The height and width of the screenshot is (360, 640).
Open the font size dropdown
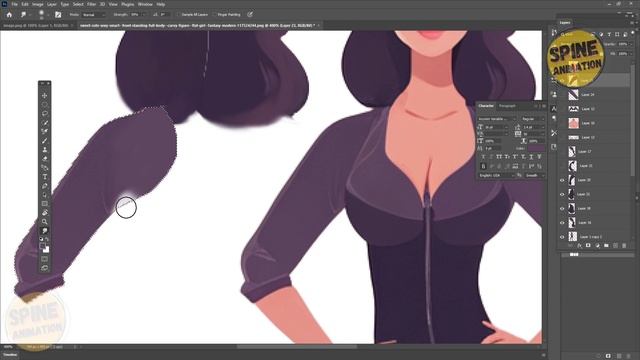(x=496, y=127)
